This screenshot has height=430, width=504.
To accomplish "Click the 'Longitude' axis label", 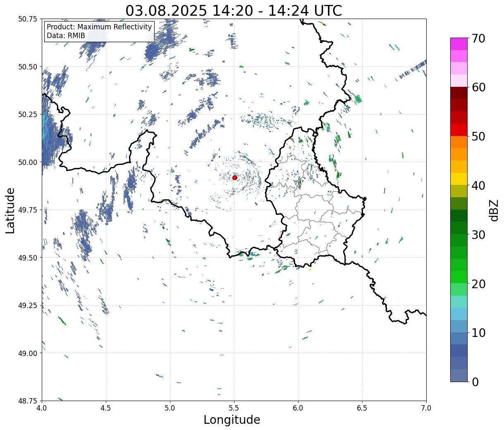I will tap(232, 420).
